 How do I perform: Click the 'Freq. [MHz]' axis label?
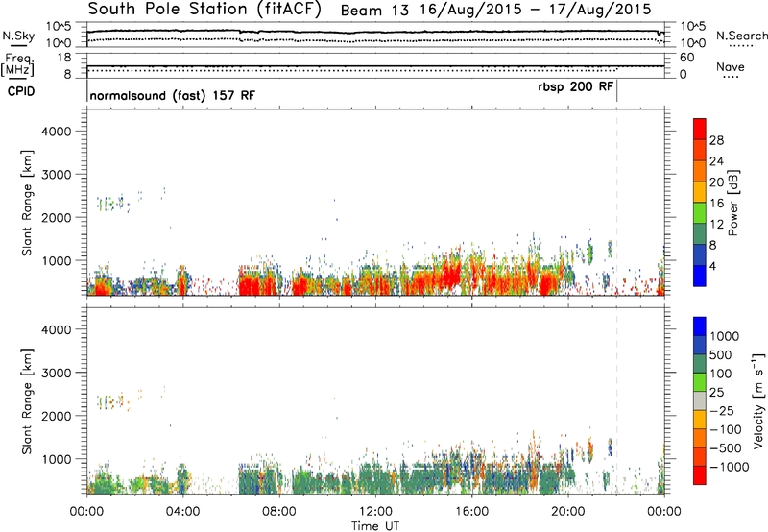pyautogui.click(x=17, y=65)
